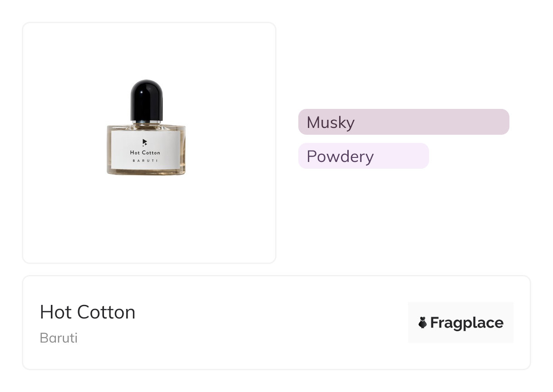The height and width of the screenshot is (392, 553).
Task: Click the word "Musky" in the tag
Action: [x=331, y=122]
